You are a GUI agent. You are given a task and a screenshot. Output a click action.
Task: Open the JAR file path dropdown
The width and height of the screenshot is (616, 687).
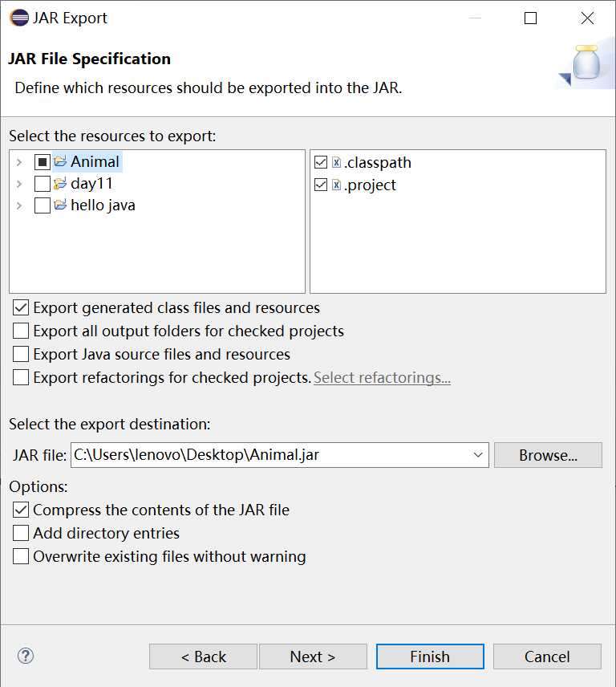point(479,455)
